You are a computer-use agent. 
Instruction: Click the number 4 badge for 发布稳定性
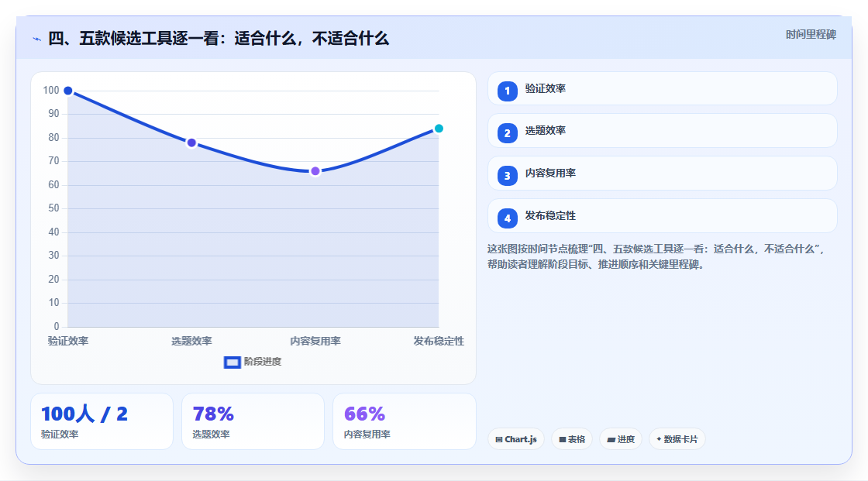(x=507, y=218)
